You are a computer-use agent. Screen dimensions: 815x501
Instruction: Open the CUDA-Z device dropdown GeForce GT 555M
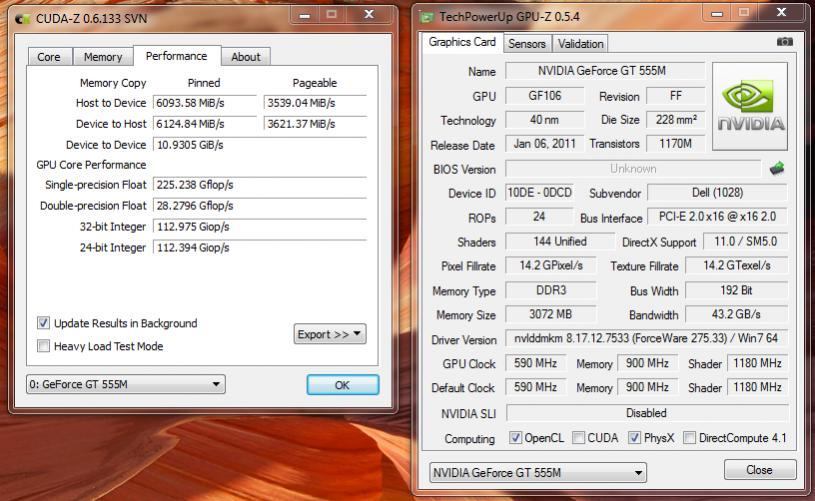[126, 384]
